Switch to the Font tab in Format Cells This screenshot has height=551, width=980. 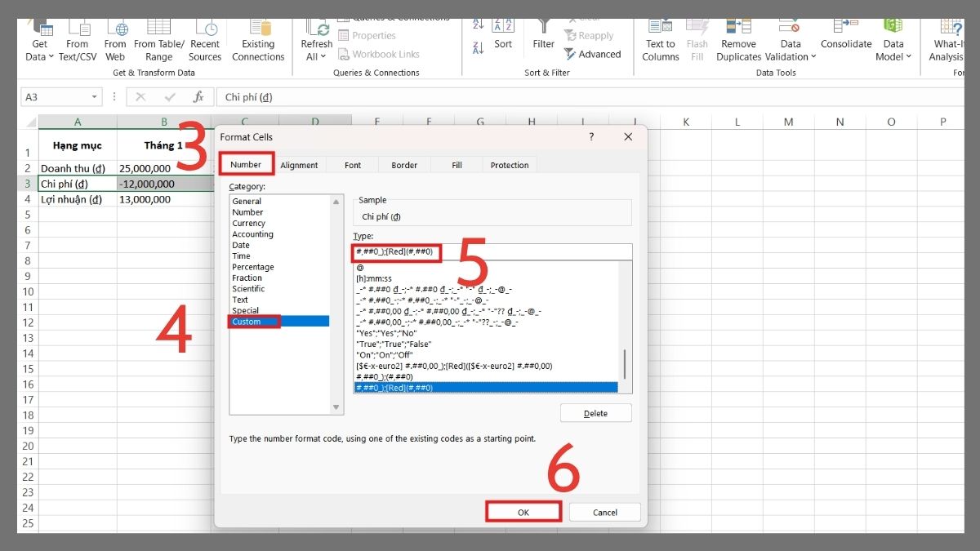click(x=352, y=164)
